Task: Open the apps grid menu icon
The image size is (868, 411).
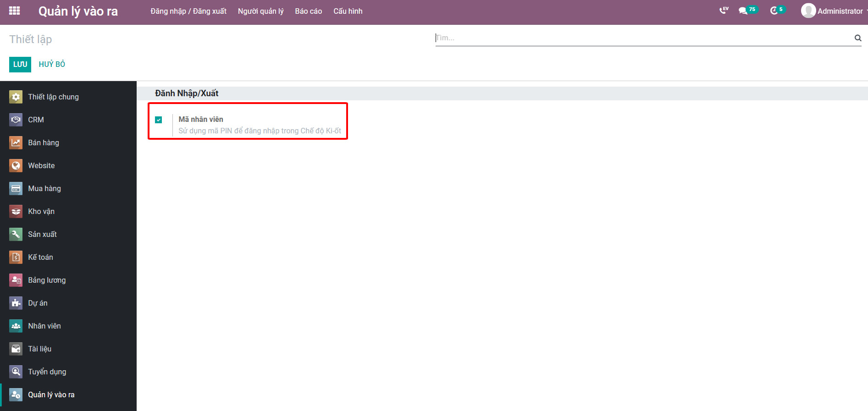Action: pyautogui.click(x=14, y=11)
